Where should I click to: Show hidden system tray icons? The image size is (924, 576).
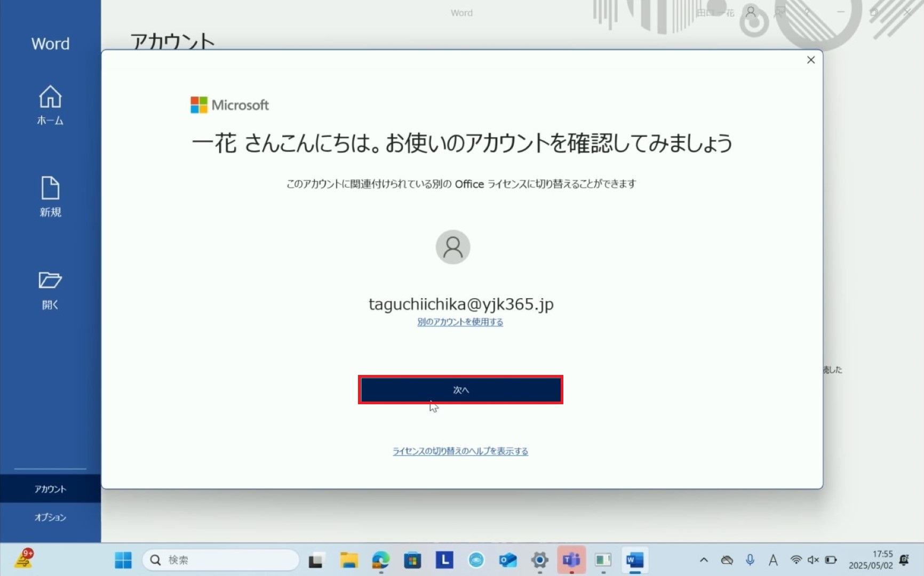[704, 560]
